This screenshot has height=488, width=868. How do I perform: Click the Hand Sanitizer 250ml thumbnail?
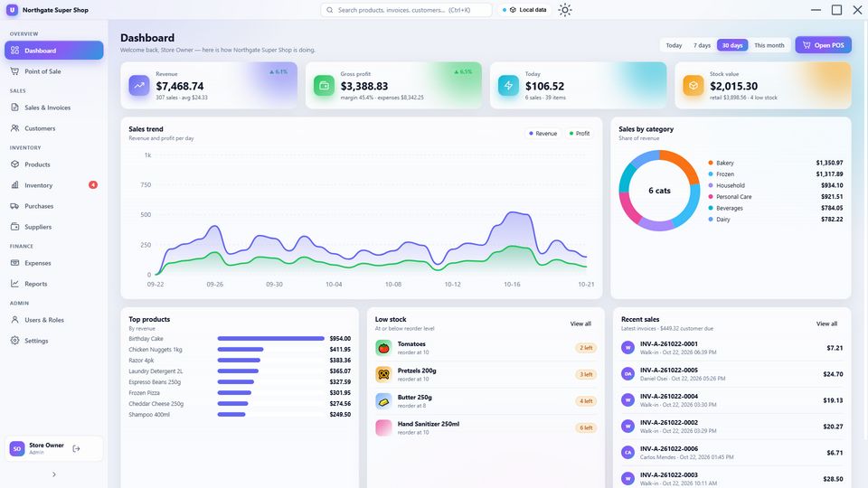[383, 427]
